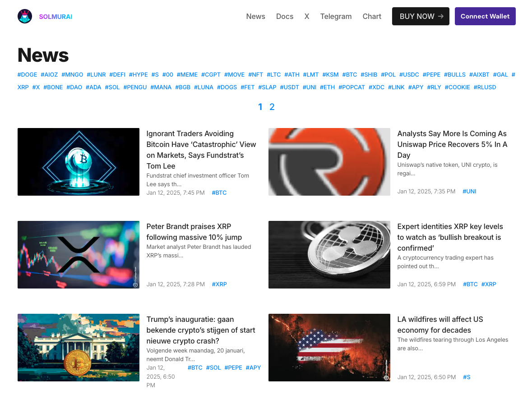Go to the Telegram link in header

tap(336, 16)
